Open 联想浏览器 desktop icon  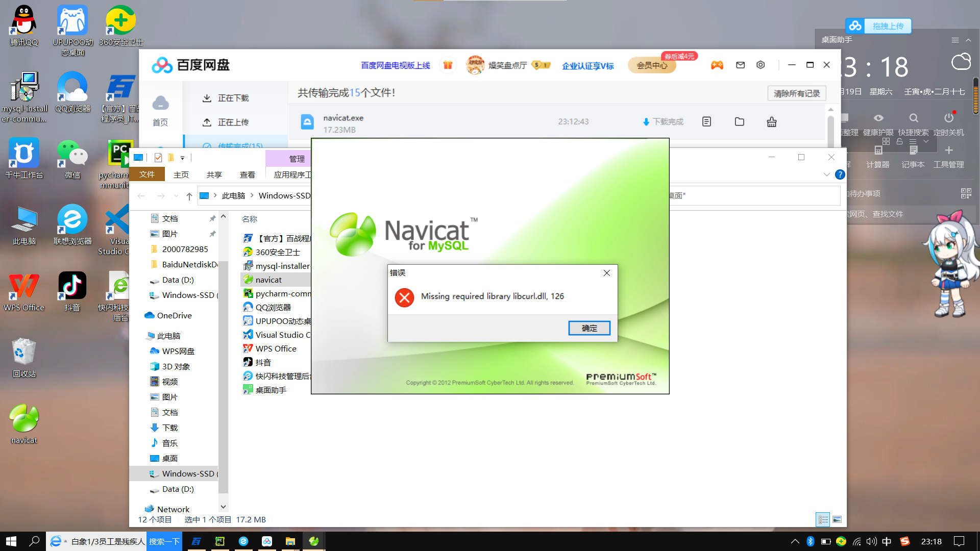click(x=72, y=224)
